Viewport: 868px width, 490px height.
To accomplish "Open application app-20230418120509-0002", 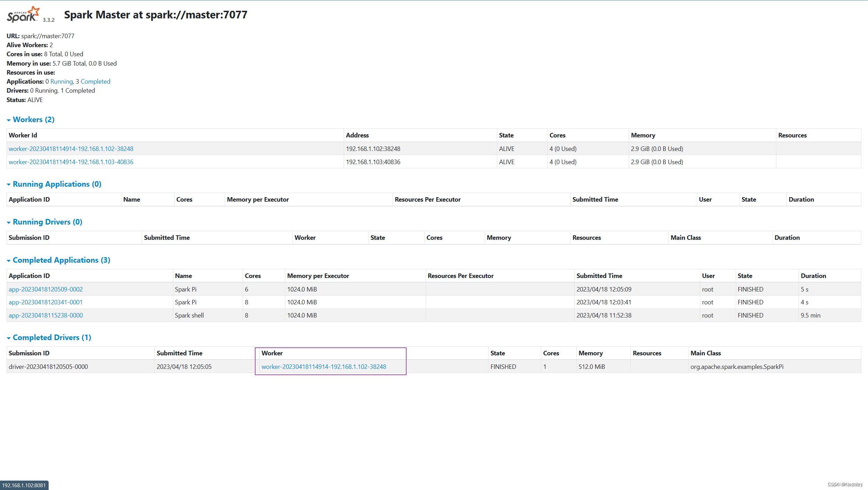I will point(46,289).
